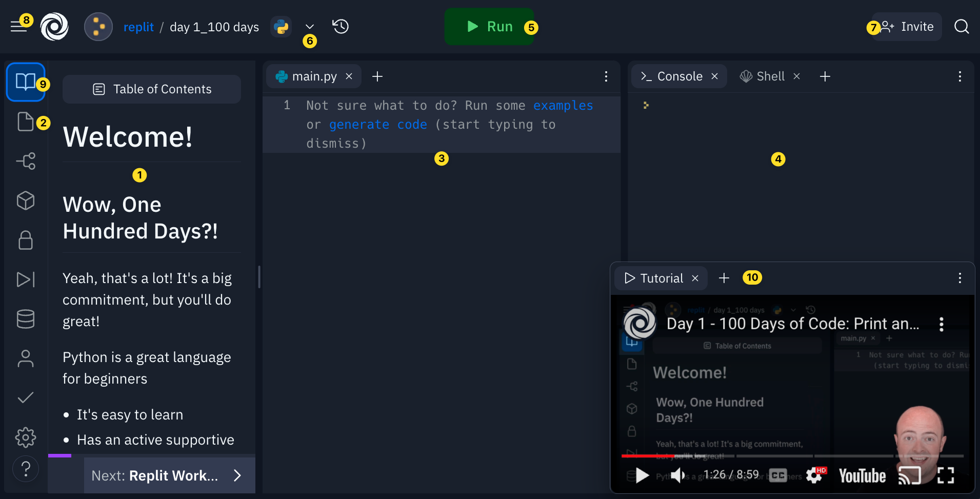Click the 'generate code' link

tap(378, 125)
